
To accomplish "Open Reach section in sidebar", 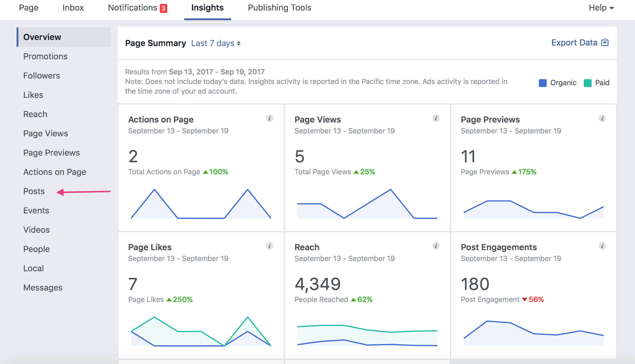I will pyautogui.click(x=35, y=114).
